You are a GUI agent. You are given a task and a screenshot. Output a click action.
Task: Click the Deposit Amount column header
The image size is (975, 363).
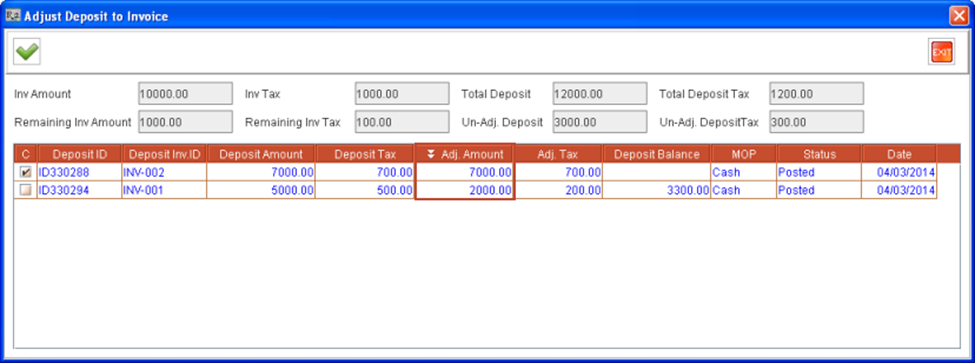coord(261,154)
